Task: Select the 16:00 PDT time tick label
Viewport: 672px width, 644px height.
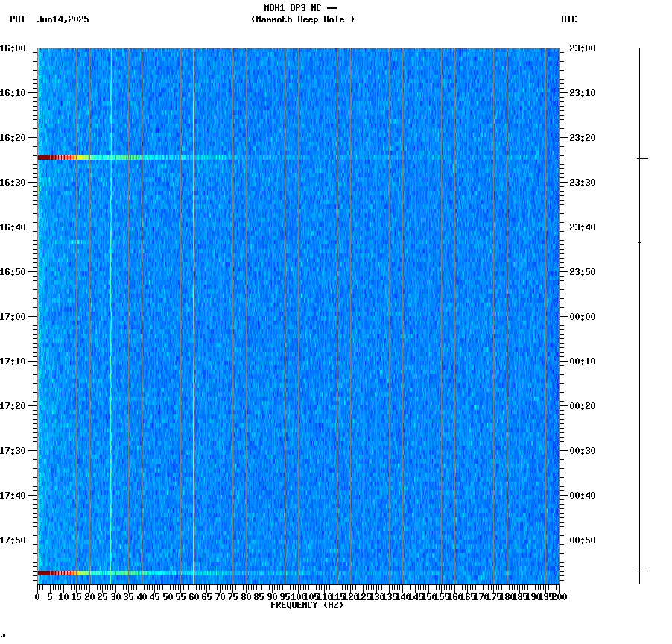Action: pos(13,48)
